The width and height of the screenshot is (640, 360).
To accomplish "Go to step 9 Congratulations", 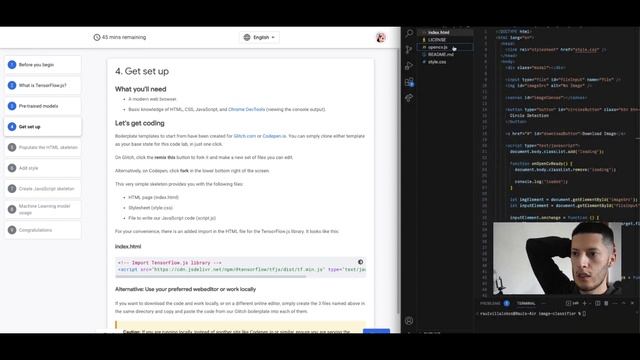I will point(43,230).
